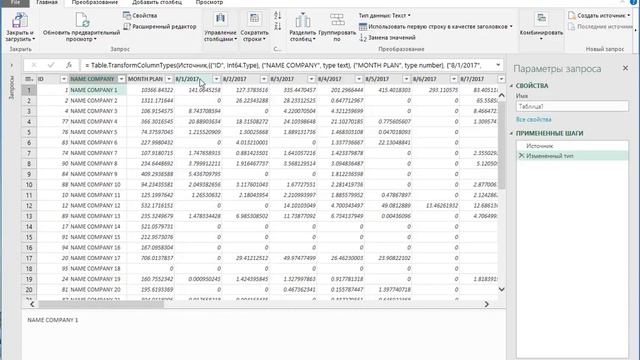This screenshot has height=360, width=640.
Task: Collapse the СВОЙСТВА section
Action: tap(511, 86)
